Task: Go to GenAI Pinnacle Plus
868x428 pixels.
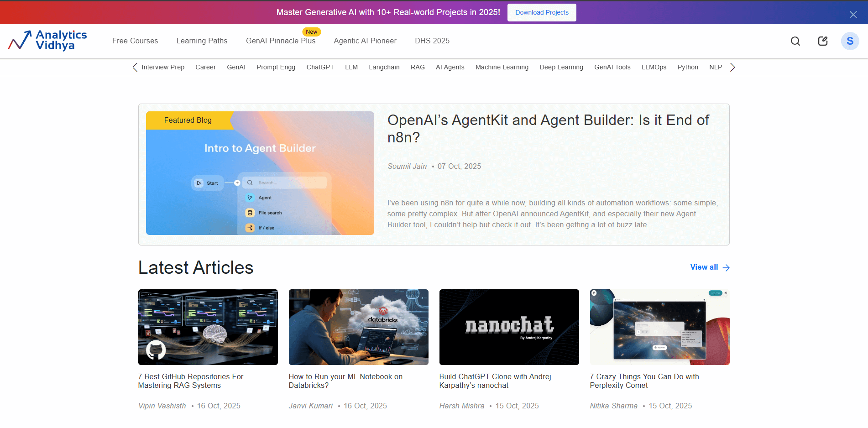Action: [x=281, y=41]
